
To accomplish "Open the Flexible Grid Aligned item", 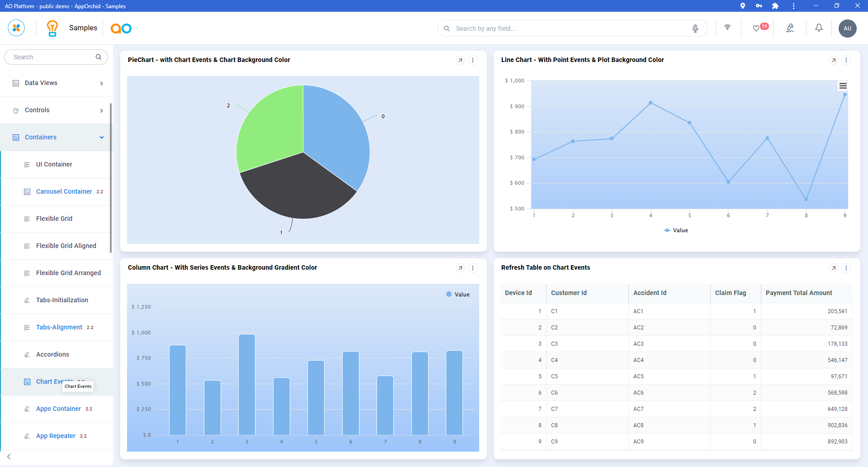I will pyautogui.click(x=66, y=246).
